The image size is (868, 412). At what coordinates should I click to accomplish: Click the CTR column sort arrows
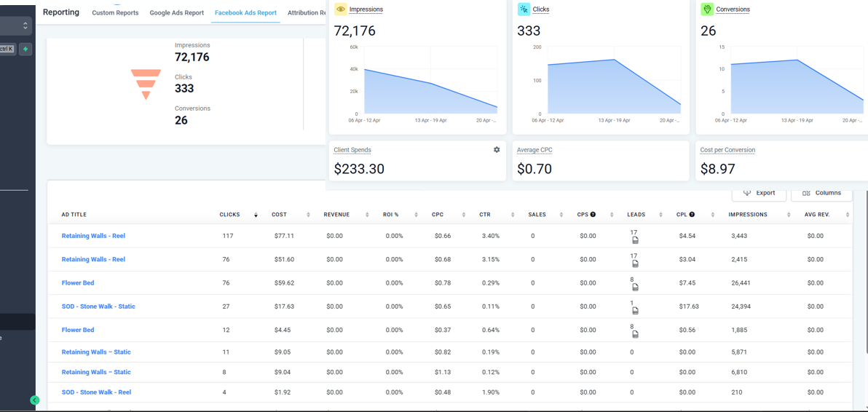pos(513,215)
